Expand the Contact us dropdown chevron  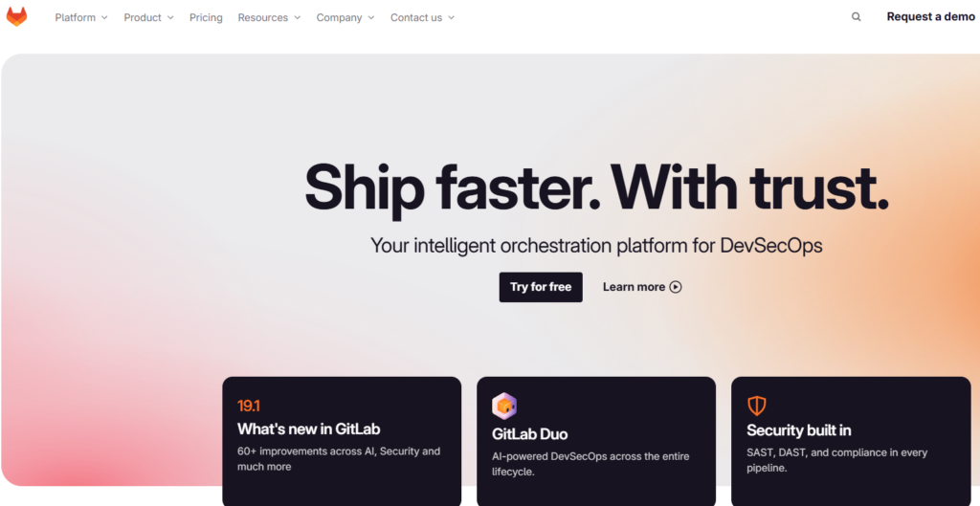(452, 17)
